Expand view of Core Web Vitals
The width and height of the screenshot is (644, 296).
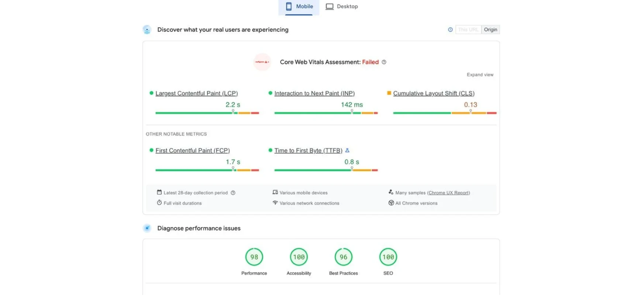[480, 75]
